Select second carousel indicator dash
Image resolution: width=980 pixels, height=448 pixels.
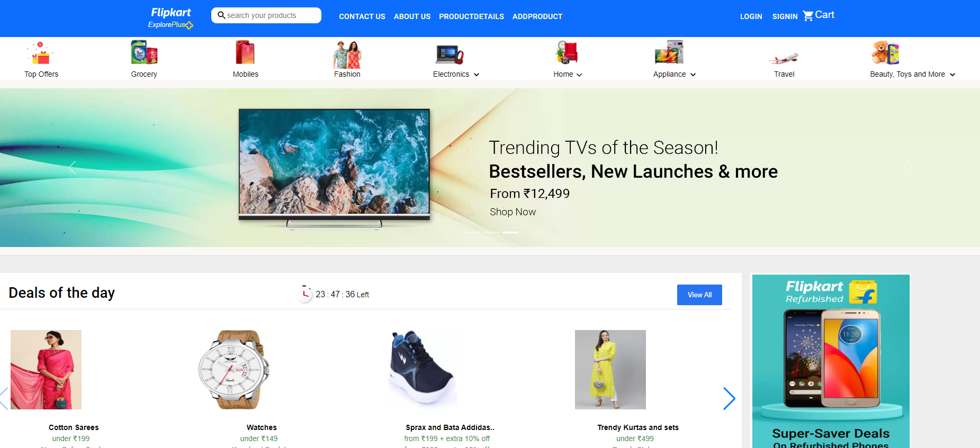(x=491, y=232)
